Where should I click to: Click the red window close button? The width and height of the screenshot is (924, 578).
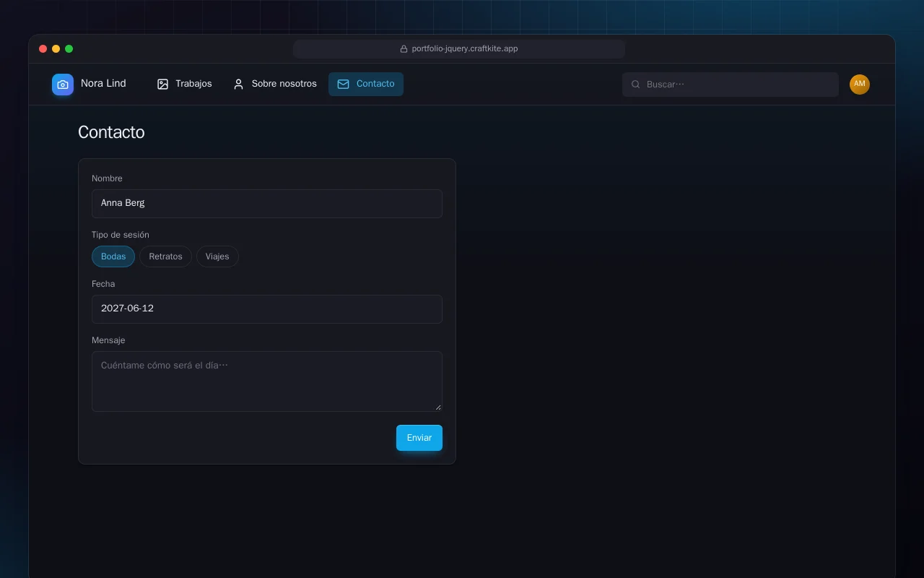(43, 49)
